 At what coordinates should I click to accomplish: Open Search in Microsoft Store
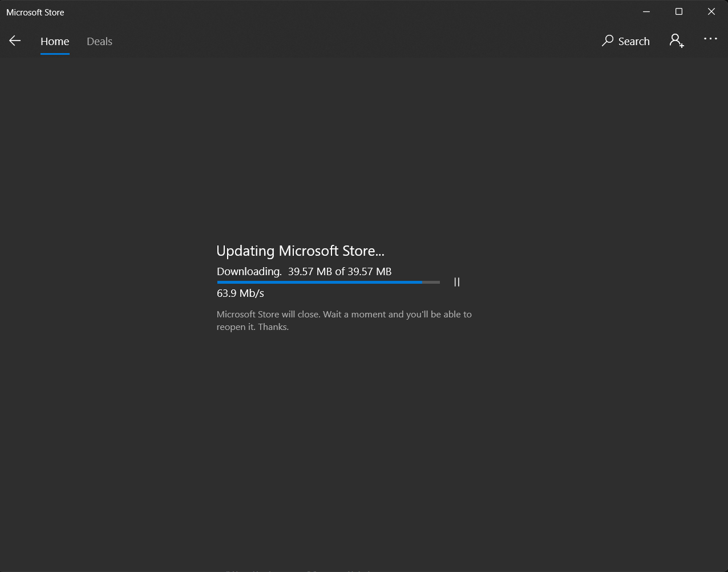626,41
